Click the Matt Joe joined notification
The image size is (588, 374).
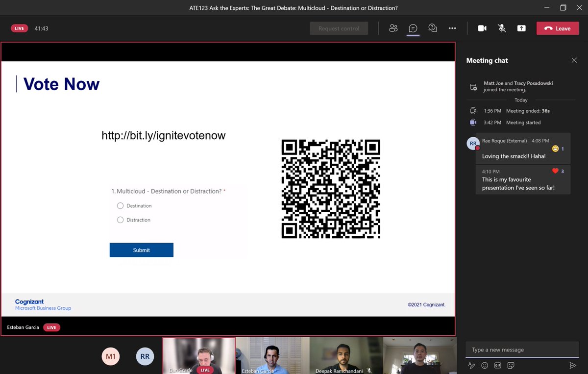pos(518,86)
